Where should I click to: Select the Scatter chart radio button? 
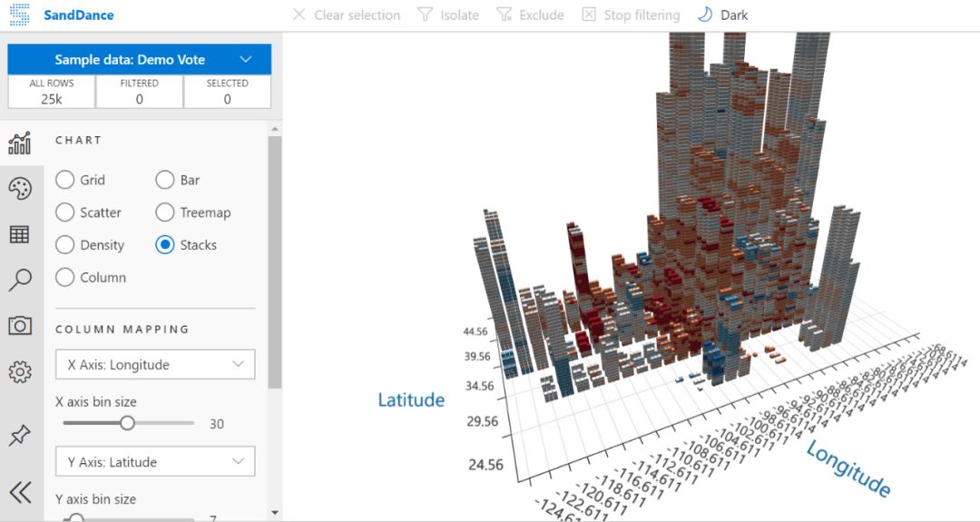point(65,212)
